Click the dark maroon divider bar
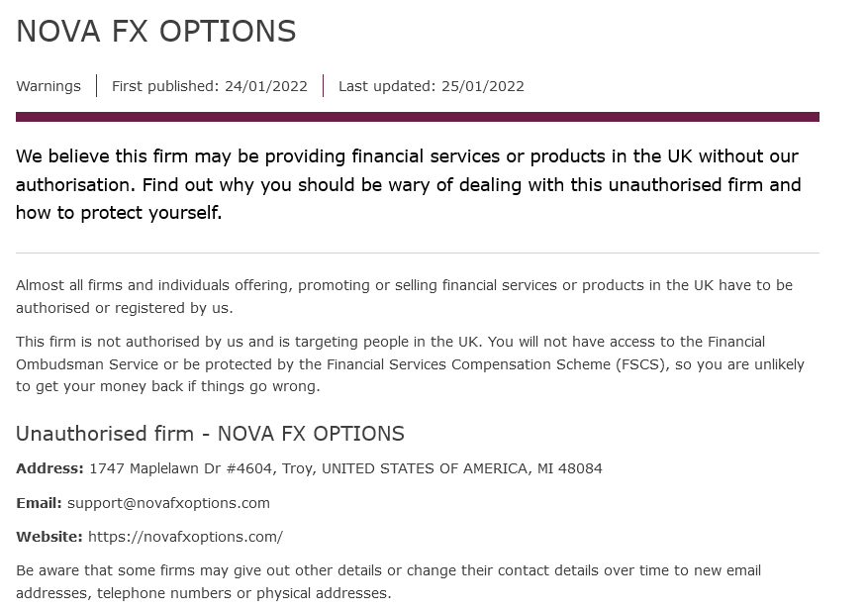The width and height of the screenshot is (868, 612). point(418,117)
